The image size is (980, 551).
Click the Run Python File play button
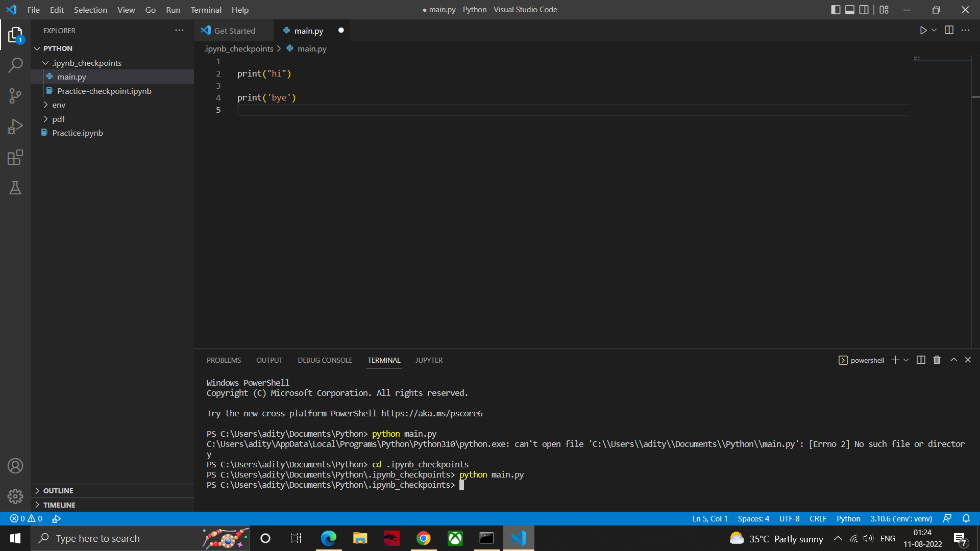pos(923,31)
